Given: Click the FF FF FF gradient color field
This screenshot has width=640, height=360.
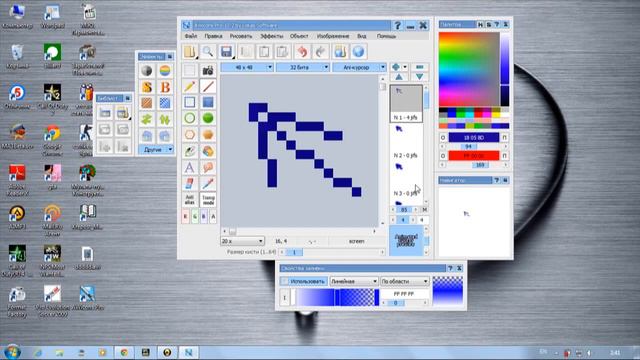Looking at the screenshot, I should click(x=404, y=293).
